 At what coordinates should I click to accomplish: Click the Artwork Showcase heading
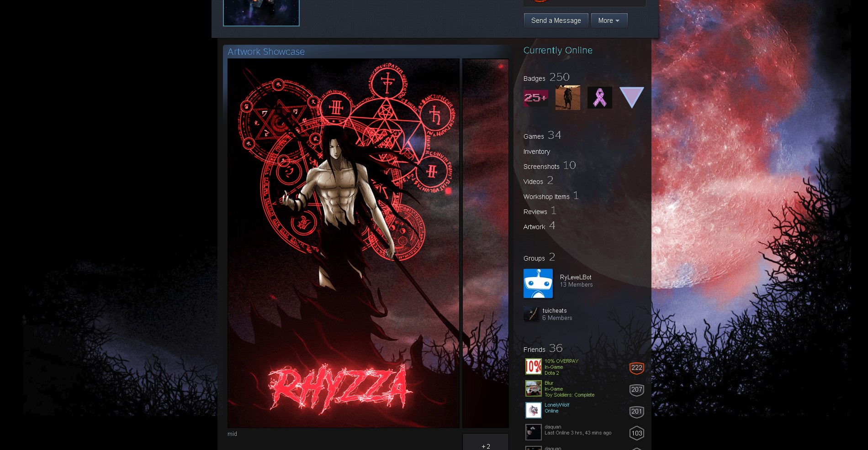pyautogui.click(x=266, y=52)
